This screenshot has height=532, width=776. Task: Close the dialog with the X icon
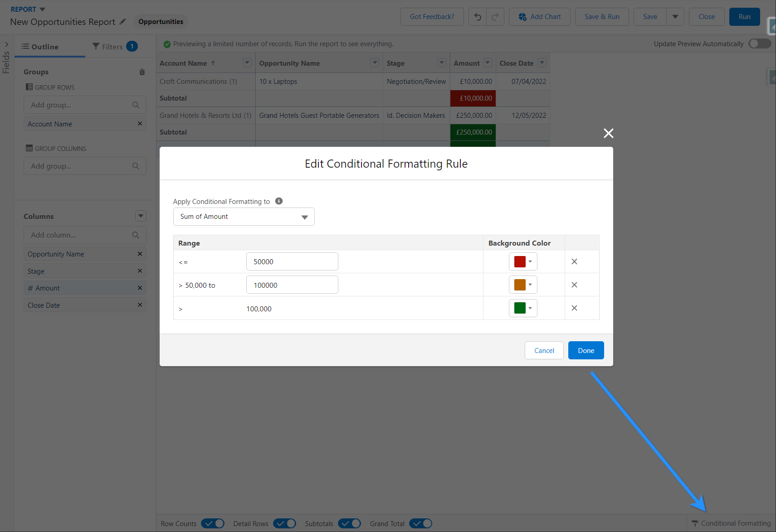[609, 133]
